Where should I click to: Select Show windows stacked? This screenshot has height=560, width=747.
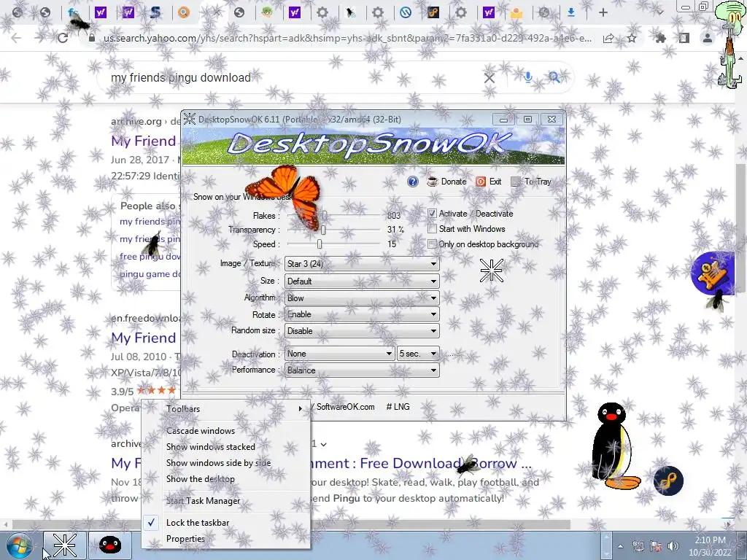point(226,447)
